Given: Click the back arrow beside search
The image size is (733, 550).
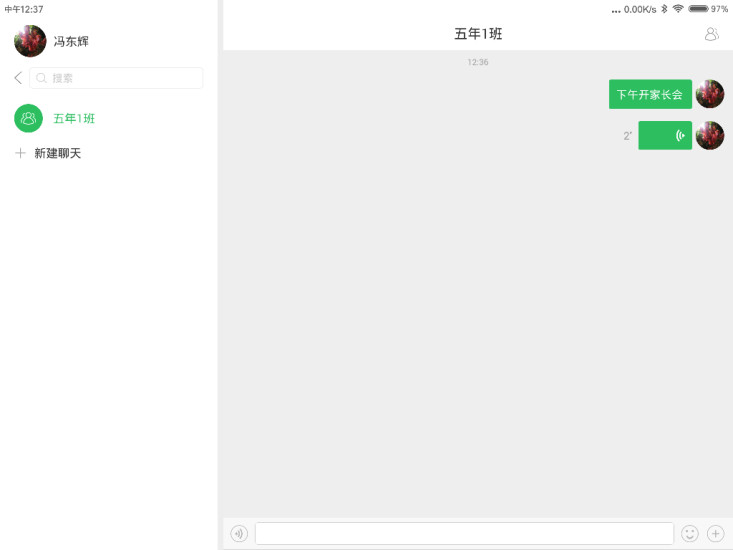Looking at the screenshot, I should coord(18,78).
